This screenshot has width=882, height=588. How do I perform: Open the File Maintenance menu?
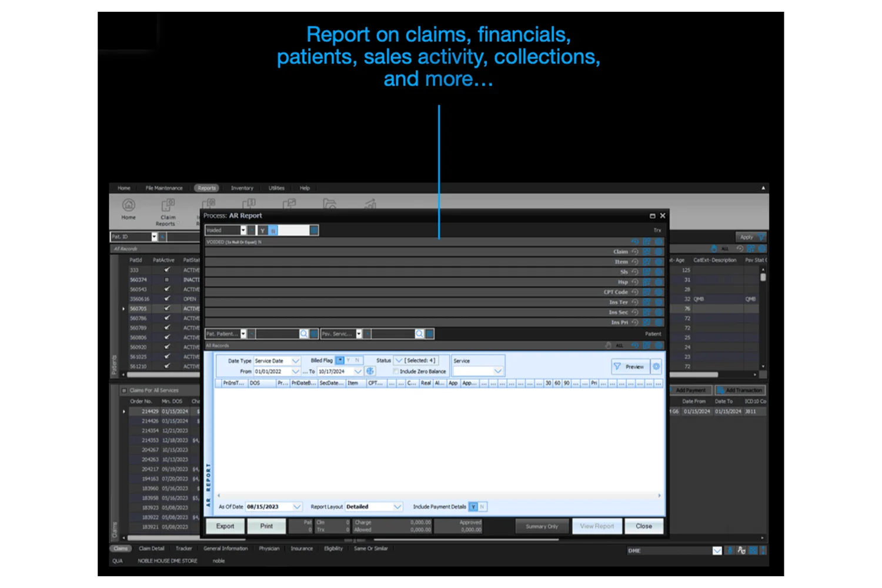click(x=164, y=188)
